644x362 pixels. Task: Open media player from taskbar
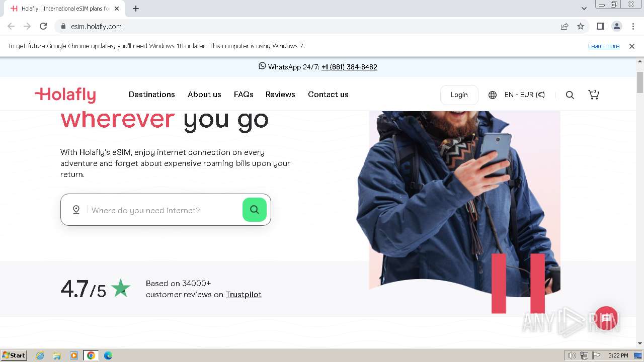74,355
